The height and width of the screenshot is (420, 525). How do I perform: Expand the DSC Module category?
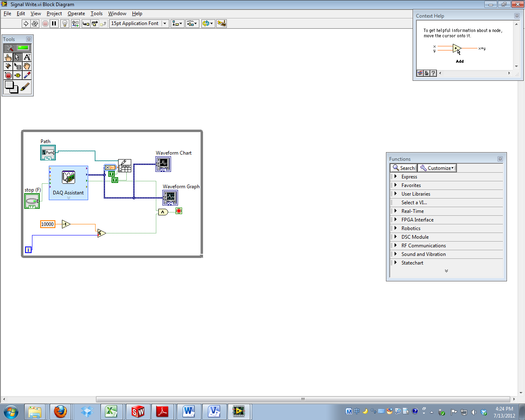[x=447, y=237]
